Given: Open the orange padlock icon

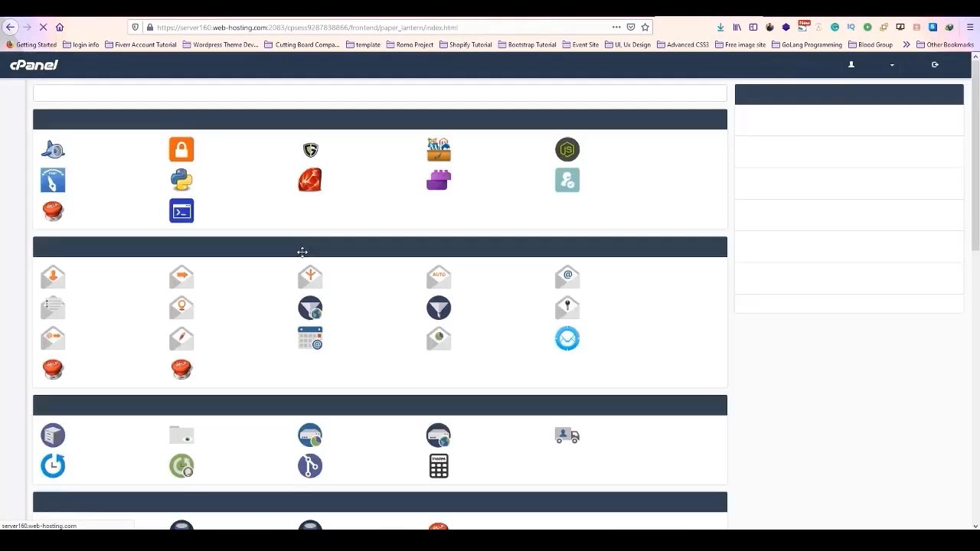Looking at the screenshot, I should point(181,149).
